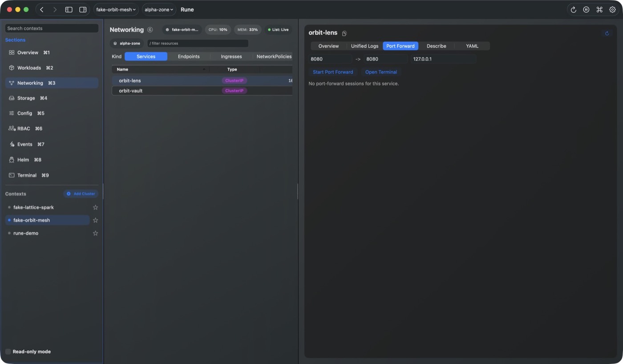Switch to the Endpoints kind tab
Screen dimensions: 623x364
coord(189,57)
